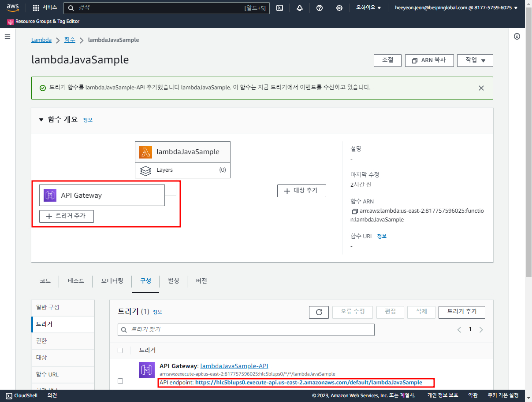The height and width of the screenshot is (402, 532).
Task: Open 개인 정보 보호 footer link
Action: 443,395
